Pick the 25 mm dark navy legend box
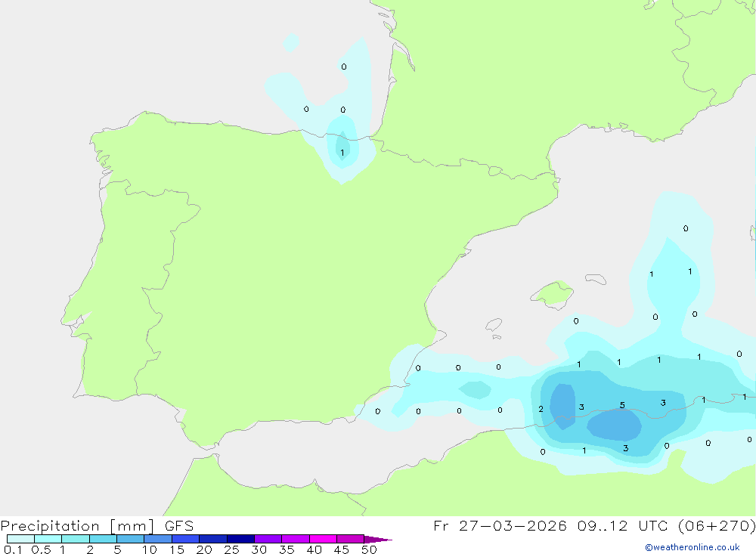The image size is (756, 554). tap(240, 539)
